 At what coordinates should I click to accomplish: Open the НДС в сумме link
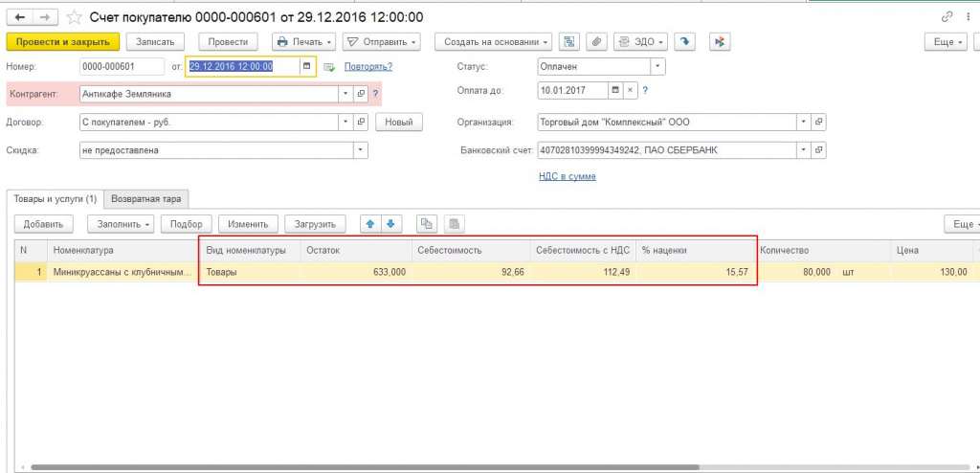(x=567, y=176)
